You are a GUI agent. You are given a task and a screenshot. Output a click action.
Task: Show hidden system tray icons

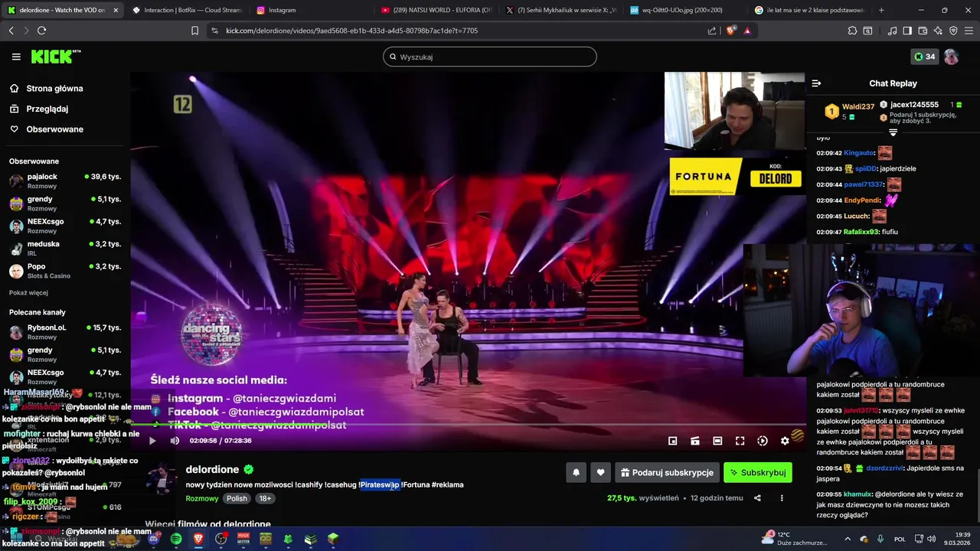(848, 539)
